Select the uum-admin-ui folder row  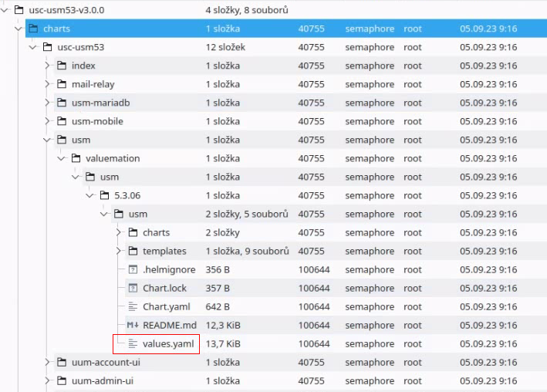[x=300, y=381]
